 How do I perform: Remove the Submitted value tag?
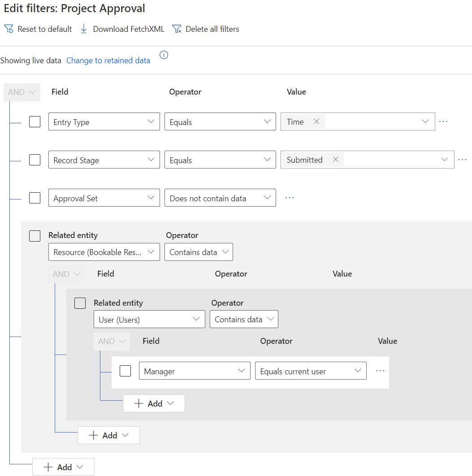click(335, 160)
